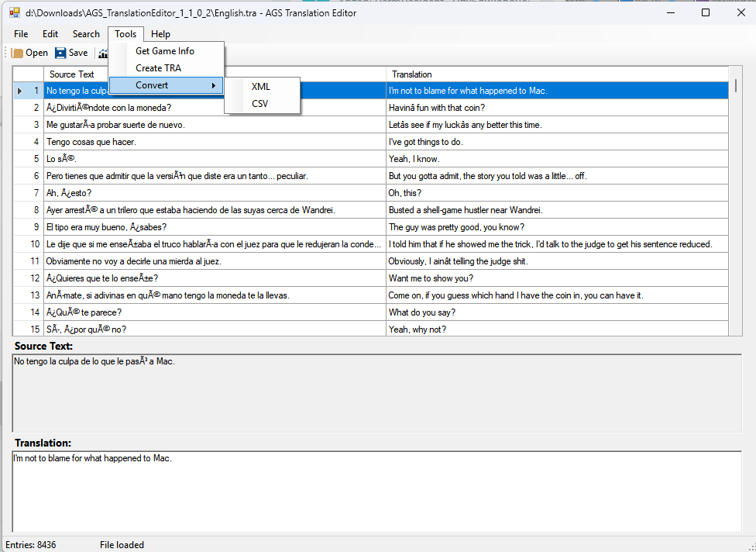Viewport: 756px width, 552px height.
Task: Select row header number 5
Action: click(29, 159)
